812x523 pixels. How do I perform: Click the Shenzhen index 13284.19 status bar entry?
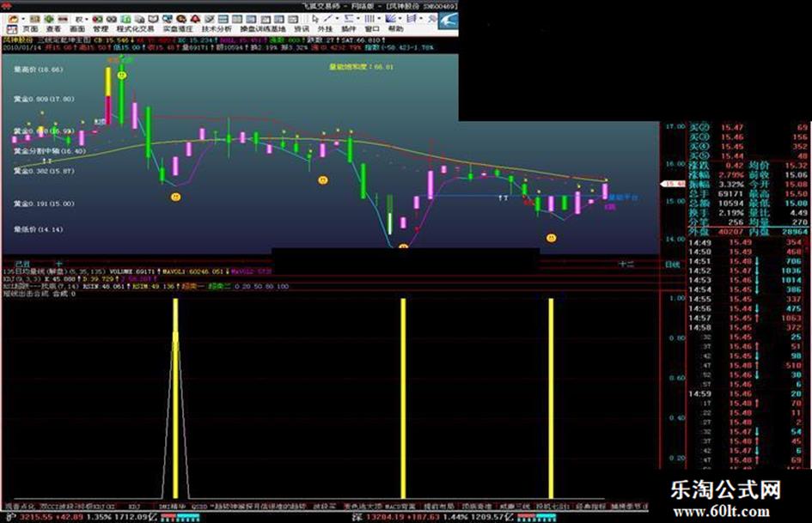pyautogui.click(x=434, y=517)
